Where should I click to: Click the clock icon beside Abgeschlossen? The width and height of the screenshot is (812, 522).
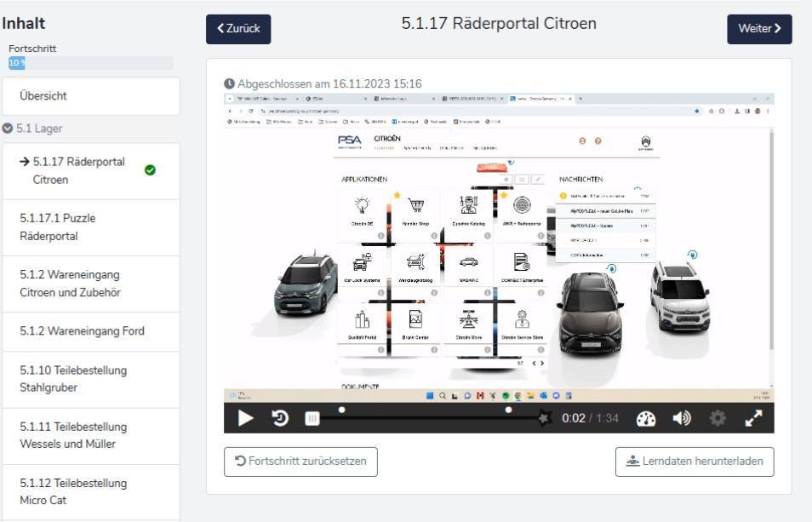pyautogui.click(x=230, y=84)
